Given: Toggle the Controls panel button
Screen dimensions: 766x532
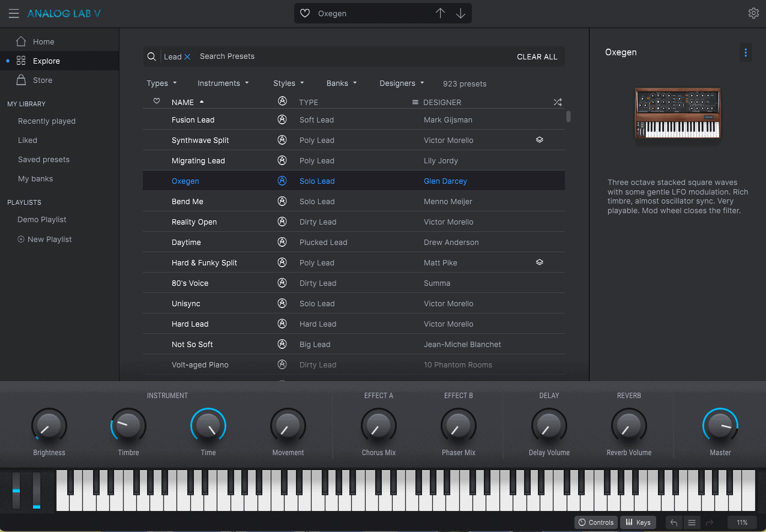Looking at the screenshot, I should [596, 522].
